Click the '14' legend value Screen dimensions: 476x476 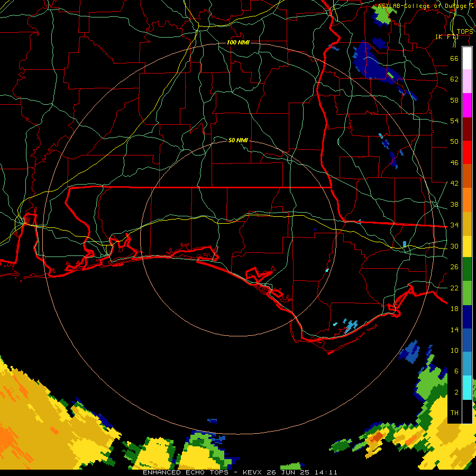pyautogui.click(x=454, y=329)
